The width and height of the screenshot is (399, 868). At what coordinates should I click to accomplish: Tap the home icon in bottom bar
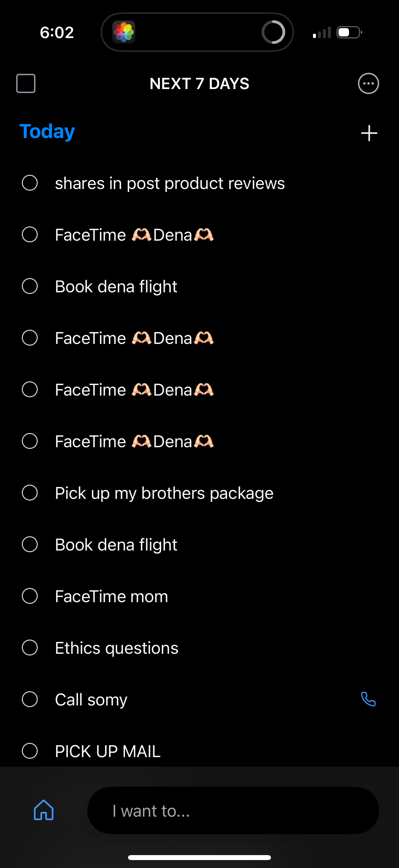44,810
